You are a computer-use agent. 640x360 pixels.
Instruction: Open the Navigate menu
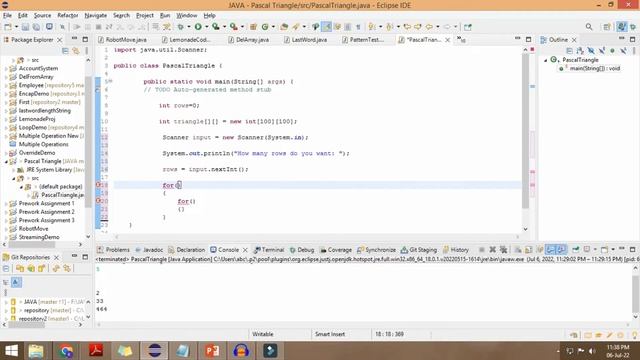96,16
